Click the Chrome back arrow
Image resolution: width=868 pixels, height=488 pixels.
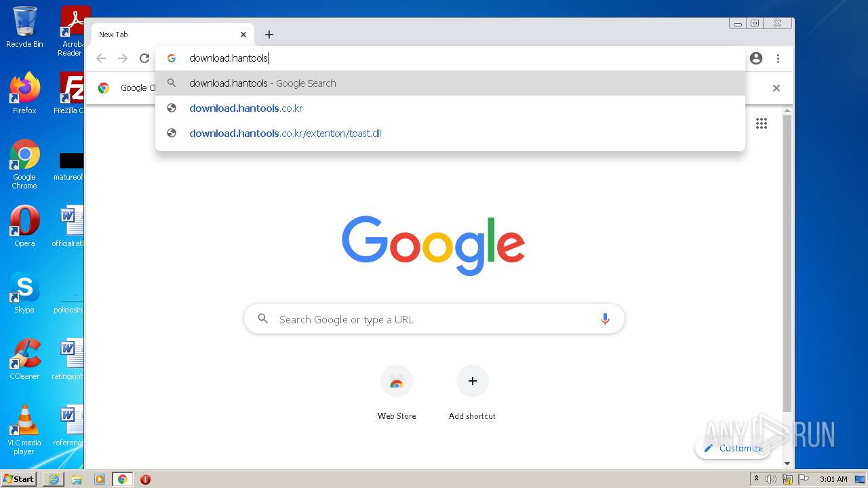pos(101,58)
